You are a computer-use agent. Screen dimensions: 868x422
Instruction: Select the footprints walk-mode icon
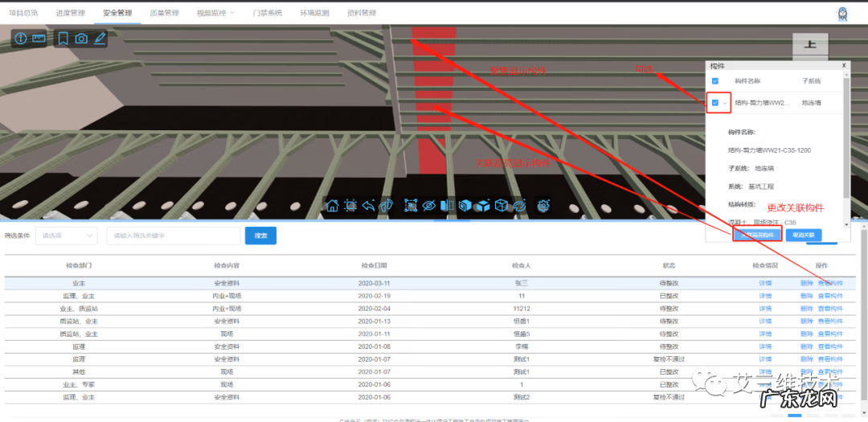(387, 206)
